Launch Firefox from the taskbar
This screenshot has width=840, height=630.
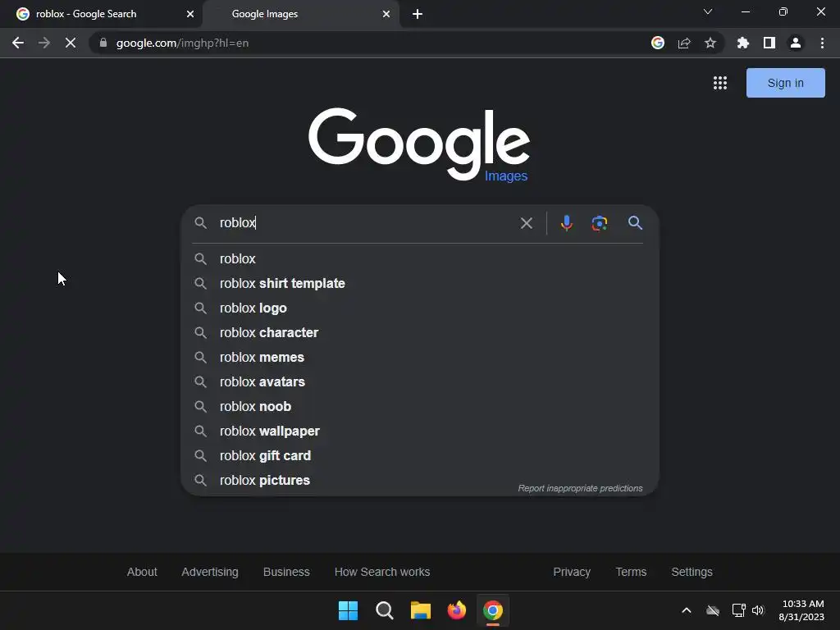456,610
